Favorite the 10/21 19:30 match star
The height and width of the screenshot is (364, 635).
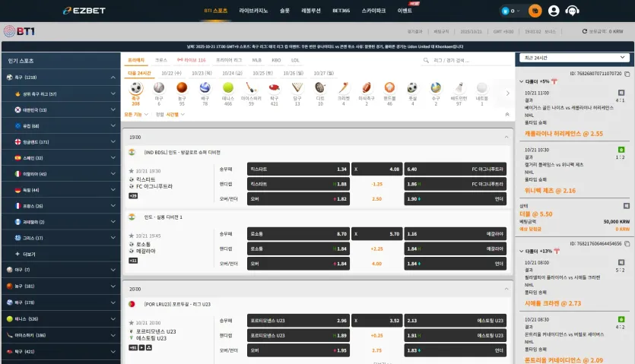132,171
